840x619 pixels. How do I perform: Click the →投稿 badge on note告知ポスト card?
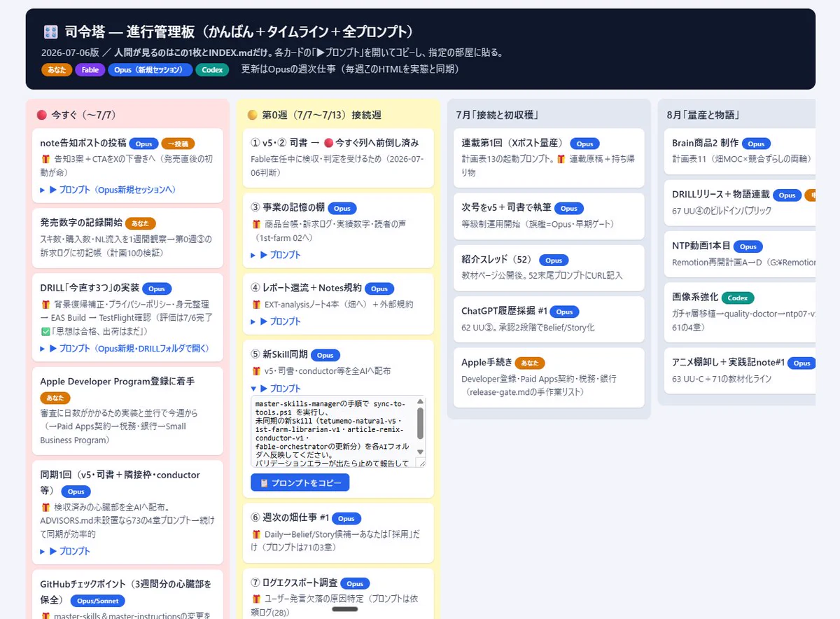(178, 144)
